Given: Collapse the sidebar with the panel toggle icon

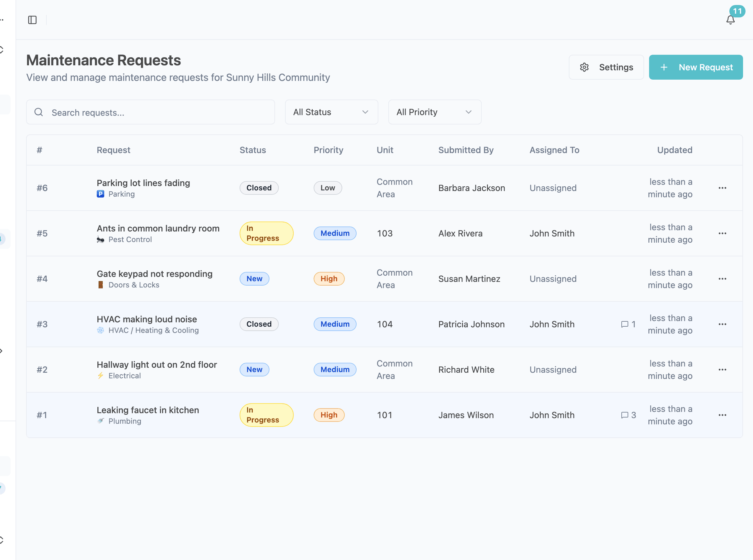Looking at the screenshot, I should click(x=33, y=20).
